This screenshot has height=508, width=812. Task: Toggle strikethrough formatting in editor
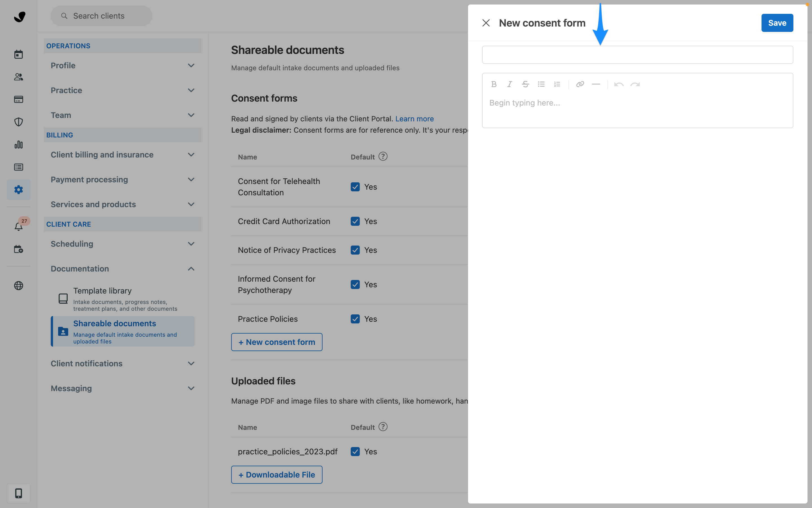point(526,84)
